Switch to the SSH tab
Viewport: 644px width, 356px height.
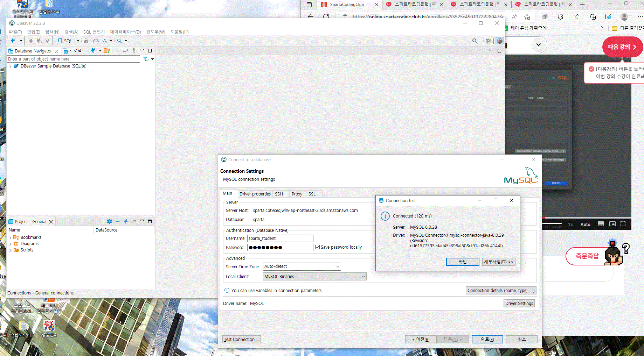click(x=279, y=194)
